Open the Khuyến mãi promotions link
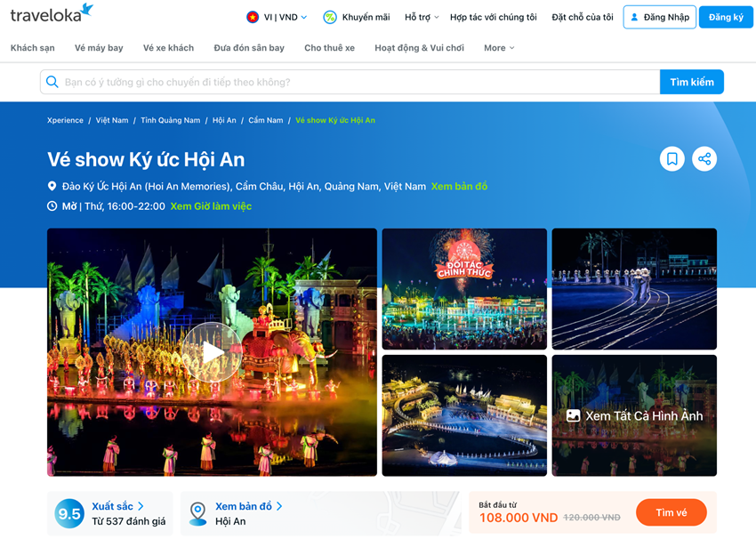Image resolution: width=756 pixels, height=539 pixels. (x=366, y=18)
